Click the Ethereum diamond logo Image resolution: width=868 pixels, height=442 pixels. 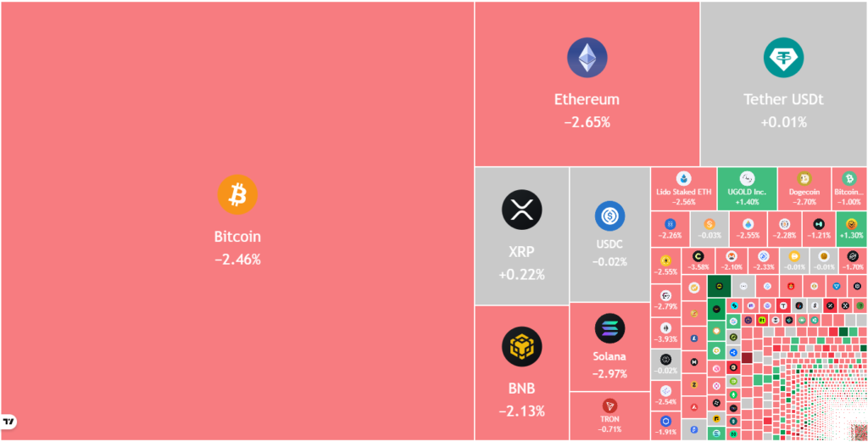587,59
